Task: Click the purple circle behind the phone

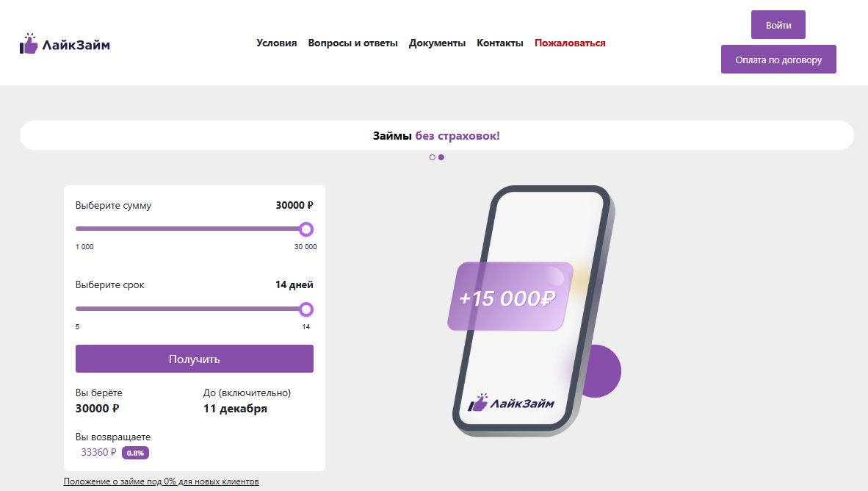Action: 604,370
